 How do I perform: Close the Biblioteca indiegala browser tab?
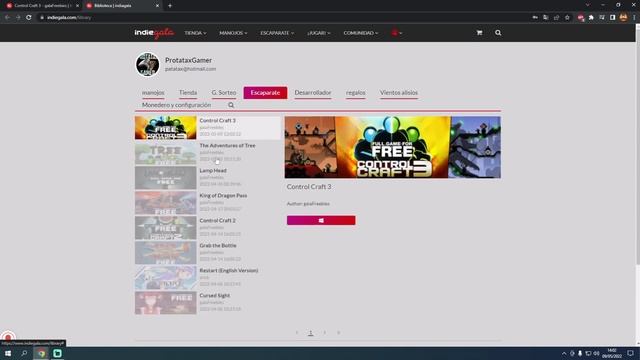158,6
